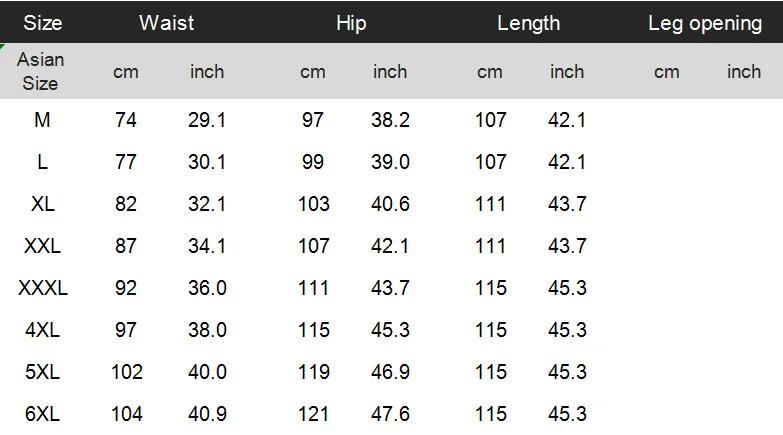The height and width of the screenshot is (435, 783).
Task: Select the "Waist" header cell
Action: point(167,23)
